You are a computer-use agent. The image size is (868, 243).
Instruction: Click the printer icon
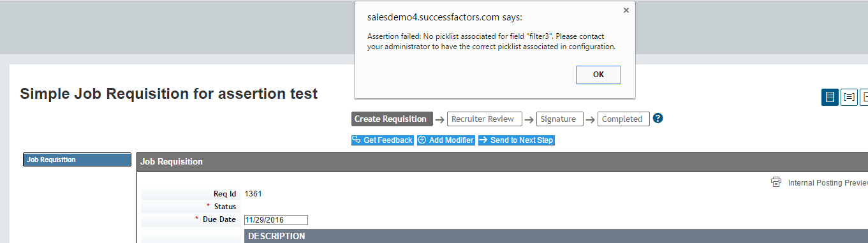click(x=776, y=182)
